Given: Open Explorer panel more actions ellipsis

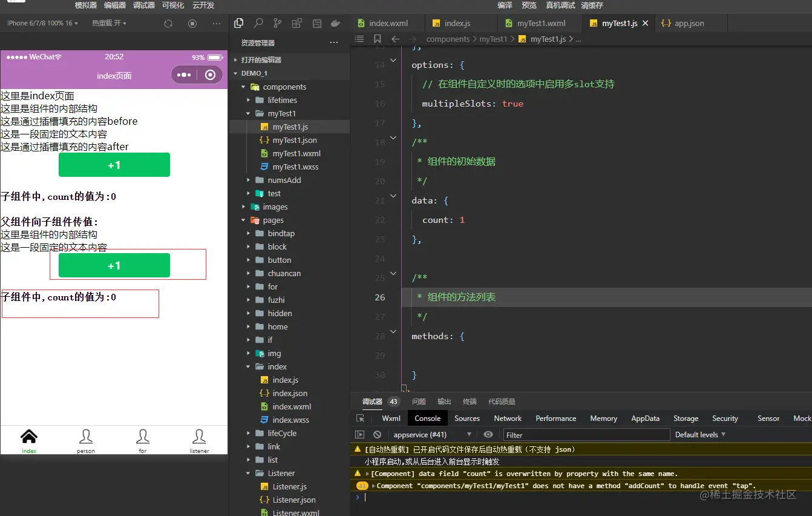Looking at the screenshot, I should 334,43.
